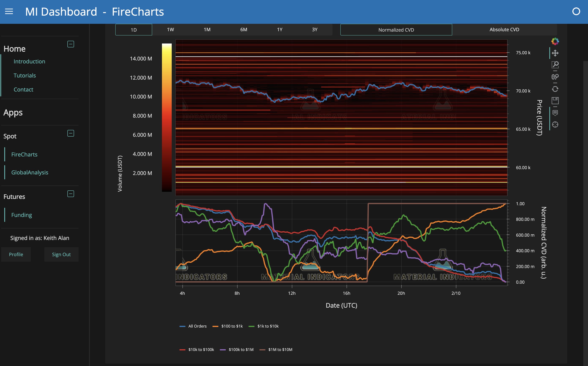Enable the Wheel Zoom tool
Image resolution: width=588 pixels, height=366 pixels.
coord(555,77)
